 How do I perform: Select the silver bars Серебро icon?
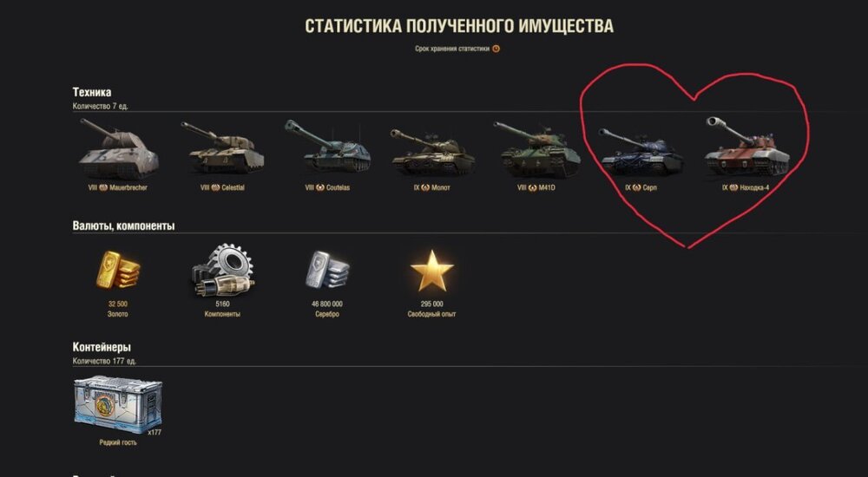click(x=327, y=270)
